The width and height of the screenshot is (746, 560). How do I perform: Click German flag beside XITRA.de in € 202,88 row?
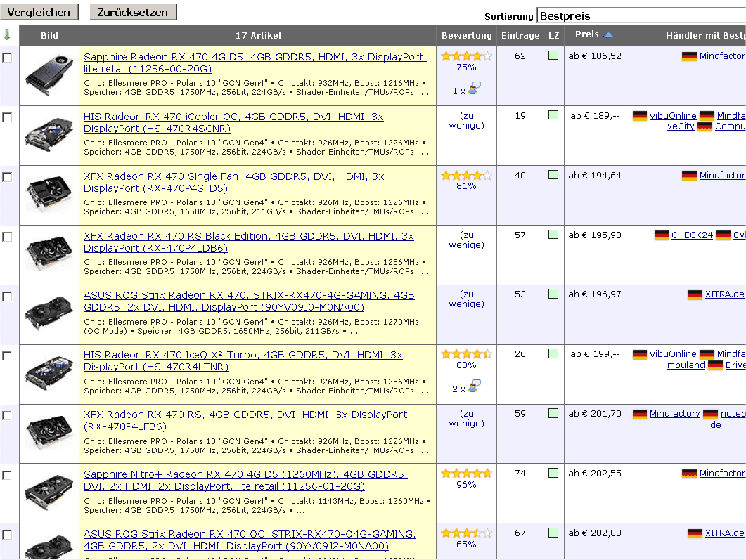pos(695,533)
